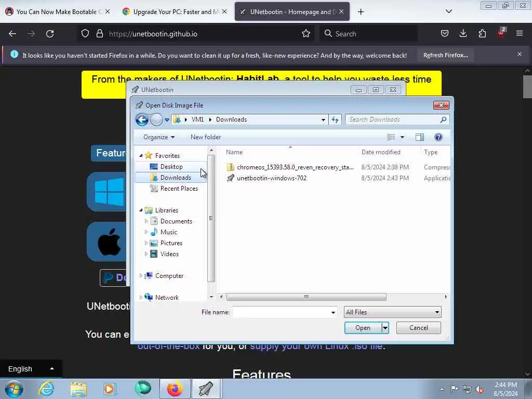
Task: Expand the Music library
Action: (x=146, y=232)
